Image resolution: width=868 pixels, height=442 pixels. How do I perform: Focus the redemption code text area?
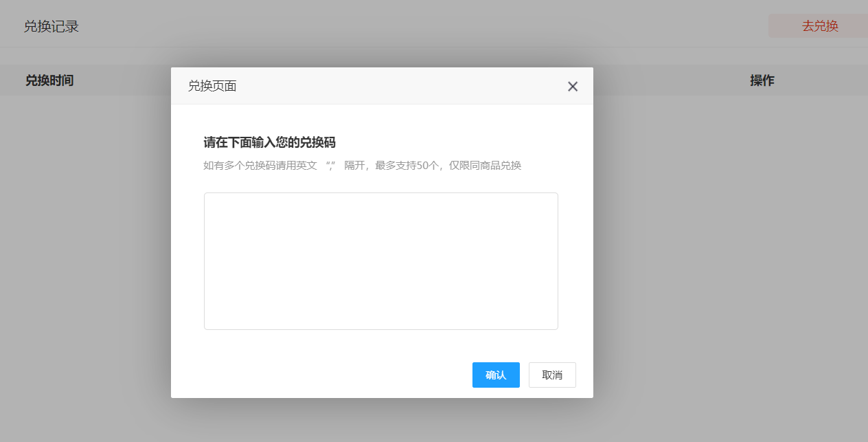380,261
